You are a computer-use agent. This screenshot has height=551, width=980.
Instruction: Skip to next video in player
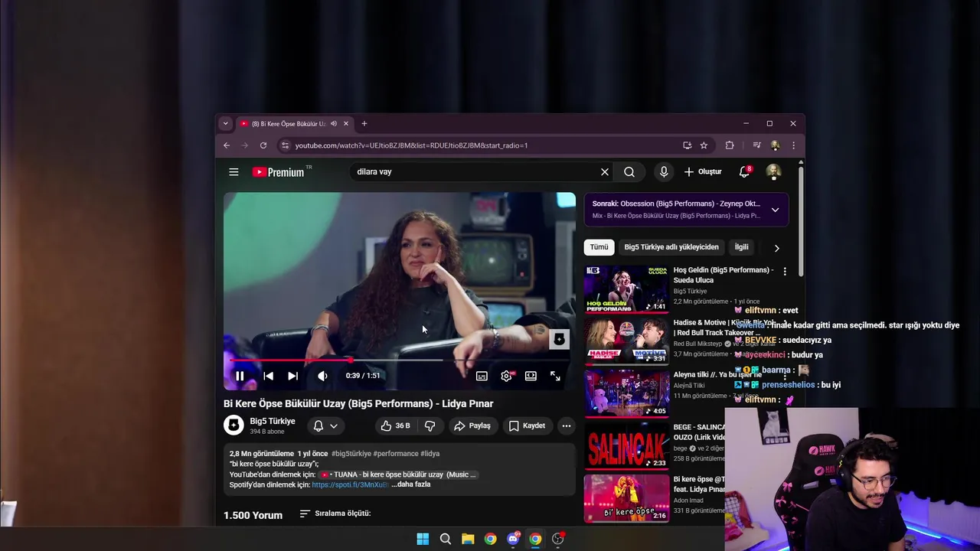292,376
